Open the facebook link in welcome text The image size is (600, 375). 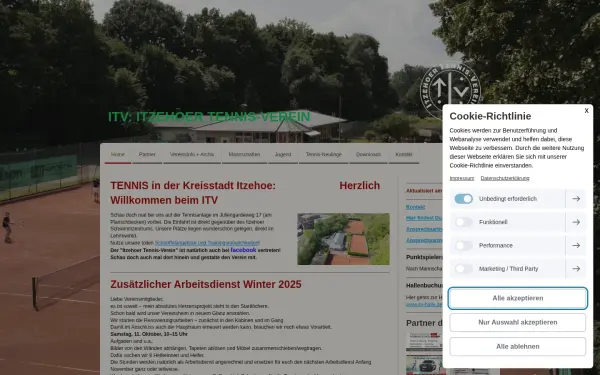[243, 250]
